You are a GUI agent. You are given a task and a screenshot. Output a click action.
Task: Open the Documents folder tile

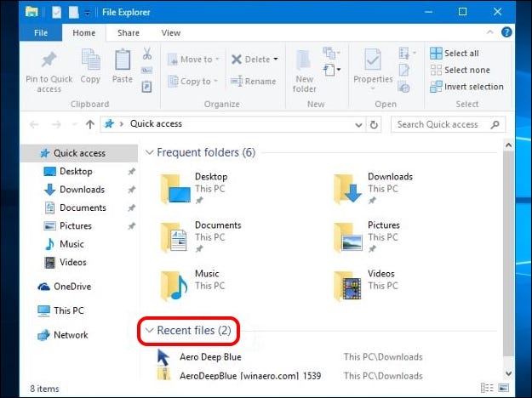pyautogui.click(x=201, y=237)
